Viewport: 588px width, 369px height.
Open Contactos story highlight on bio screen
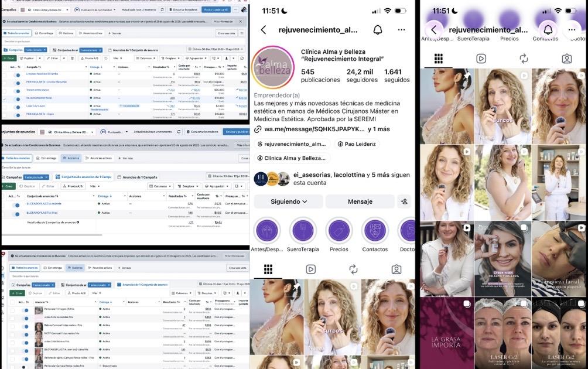tap(375, 231)
